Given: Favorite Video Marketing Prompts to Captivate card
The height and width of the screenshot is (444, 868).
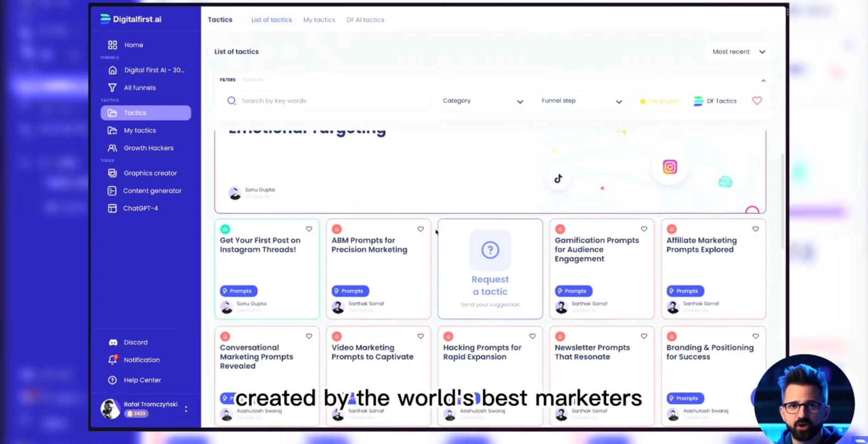Looking at the screenshot, I should coord(420,336).
